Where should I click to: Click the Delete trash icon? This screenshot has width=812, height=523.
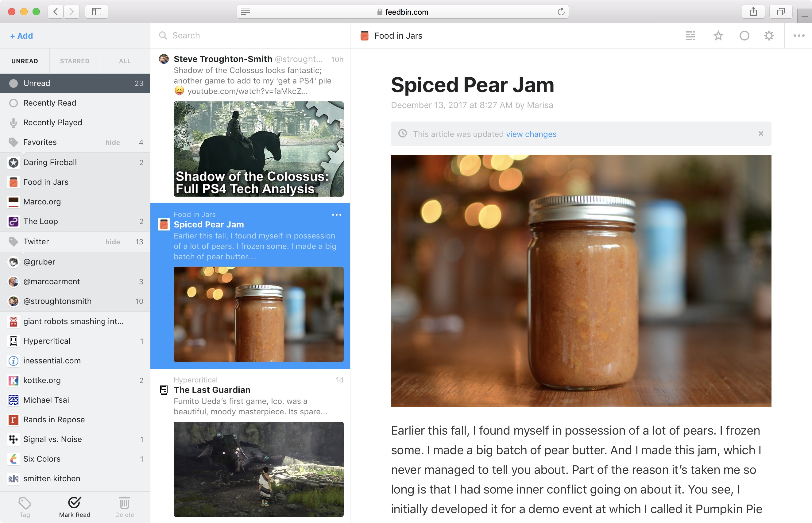(124, 503)
